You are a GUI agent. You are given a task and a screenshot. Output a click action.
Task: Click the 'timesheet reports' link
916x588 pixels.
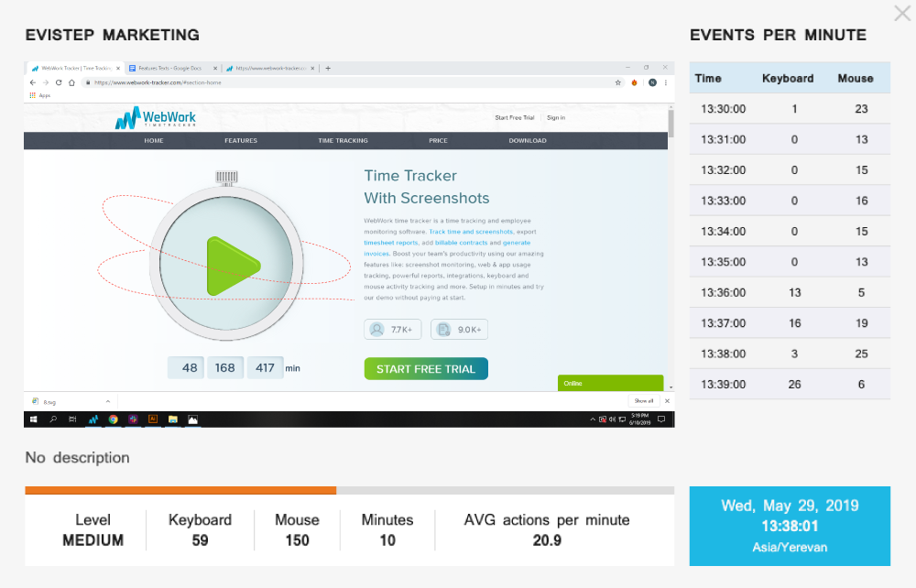(x=391, y=243)
